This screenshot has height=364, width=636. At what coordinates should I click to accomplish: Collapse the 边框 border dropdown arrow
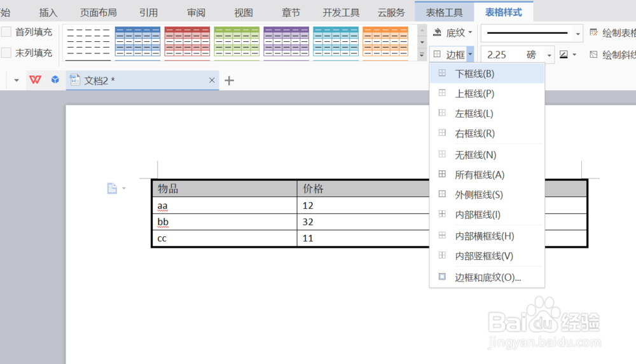tap(470, 54)
